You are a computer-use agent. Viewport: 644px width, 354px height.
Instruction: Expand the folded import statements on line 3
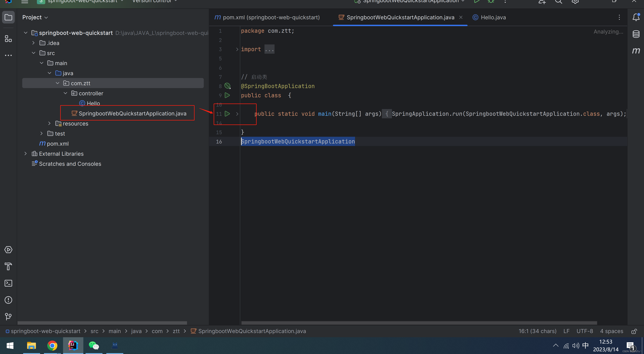[237, 49]
